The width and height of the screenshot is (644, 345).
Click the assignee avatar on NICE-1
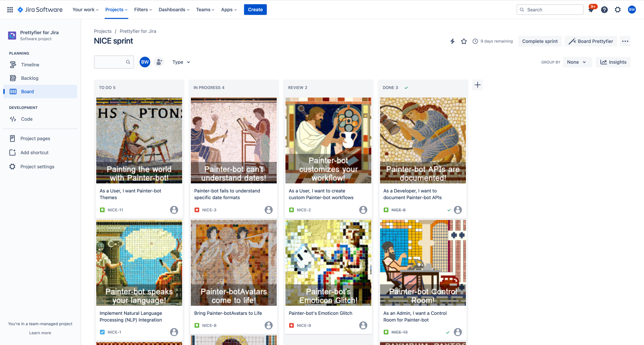pyautogui.click(x=174, y=332)
